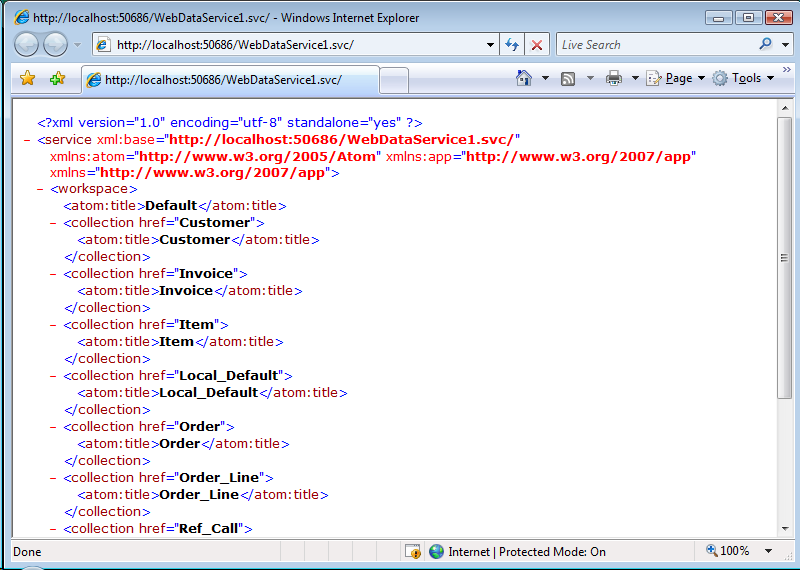The height and width of the screenshot is (570, 800).
Task: Click the Back navigation button
Action: [27, 44]
